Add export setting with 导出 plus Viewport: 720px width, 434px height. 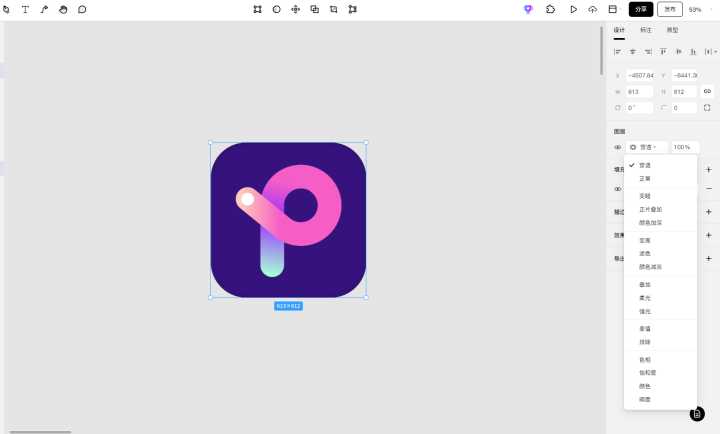[709, 259]
